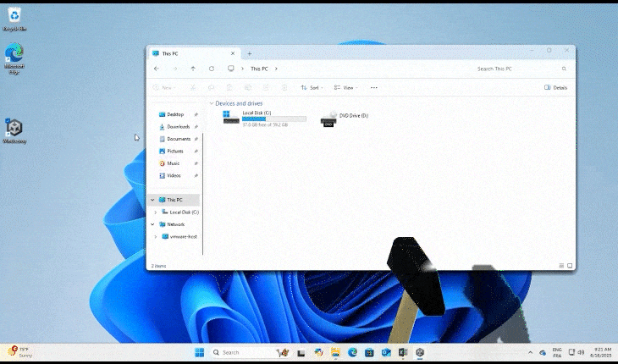
Task: Expand Local Disk (C:) in navigation tree
Action: tap(155, 212)
